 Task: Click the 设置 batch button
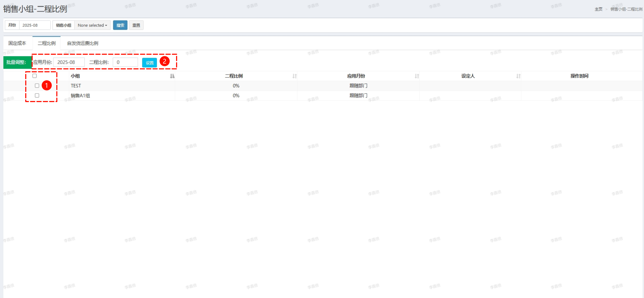click(150, 63)
